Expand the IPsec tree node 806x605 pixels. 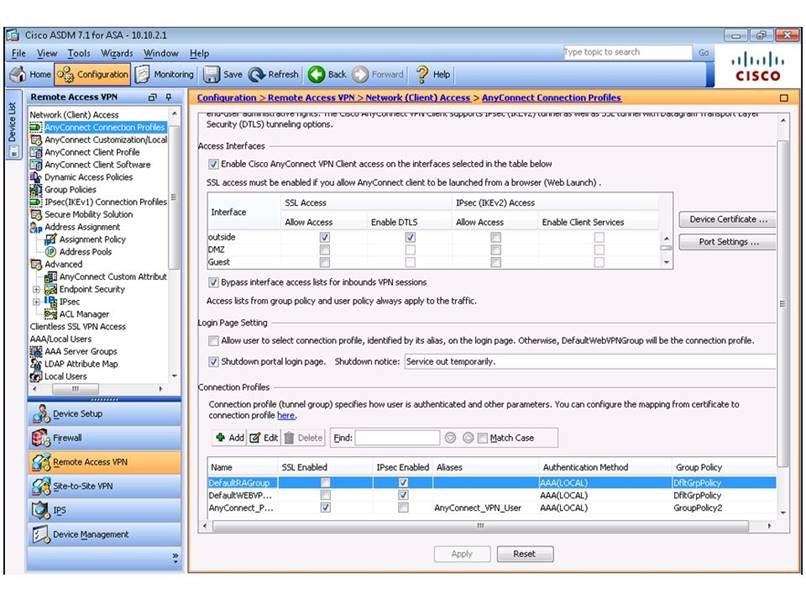[37, 301]
